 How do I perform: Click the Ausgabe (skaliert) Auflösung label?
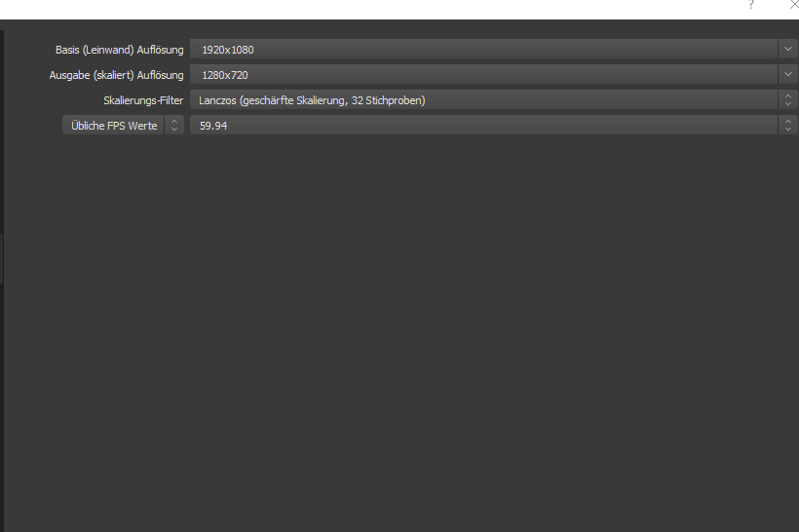(x=116, y=74)
